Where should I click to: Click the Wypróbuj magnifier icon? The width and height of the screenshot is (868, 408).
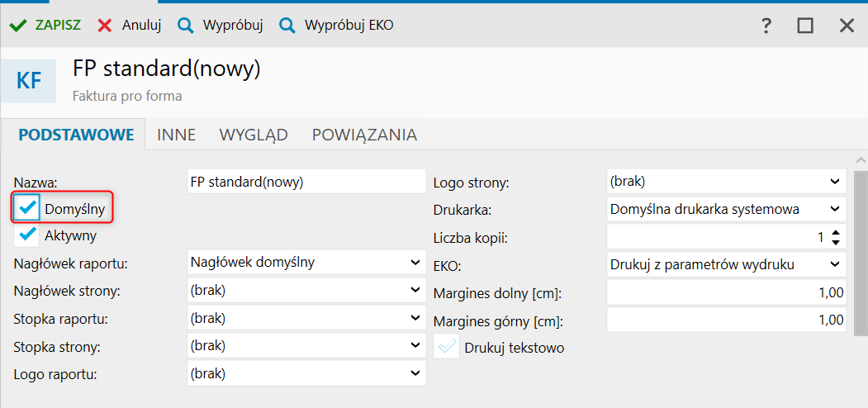point(186,26)
